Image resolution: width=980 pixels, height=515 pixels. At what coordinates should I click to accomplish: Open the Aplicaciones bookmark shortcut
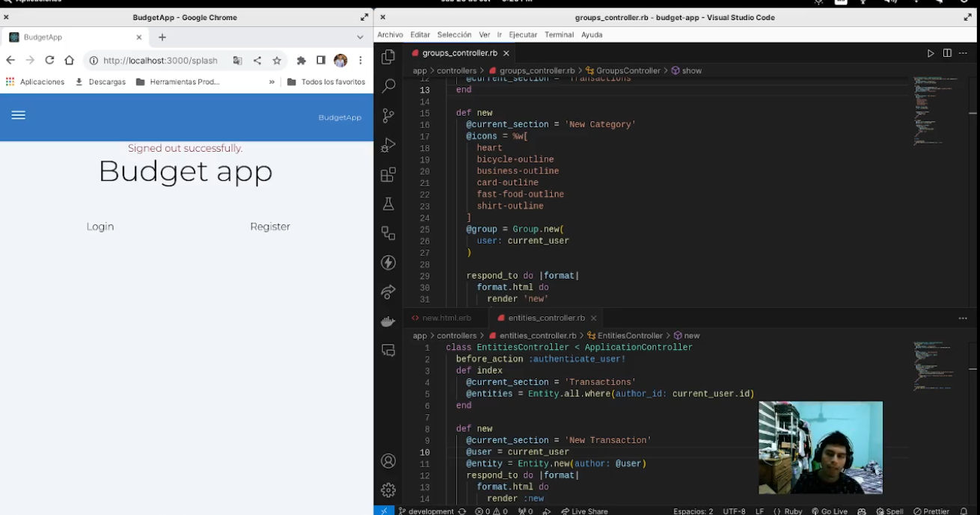click(x=35, y=81)
